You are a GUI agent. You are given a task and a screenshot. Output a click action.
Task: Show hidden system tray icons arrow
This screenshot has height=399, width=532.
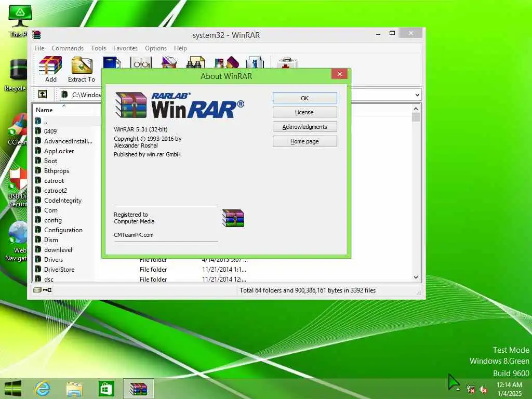458,389
